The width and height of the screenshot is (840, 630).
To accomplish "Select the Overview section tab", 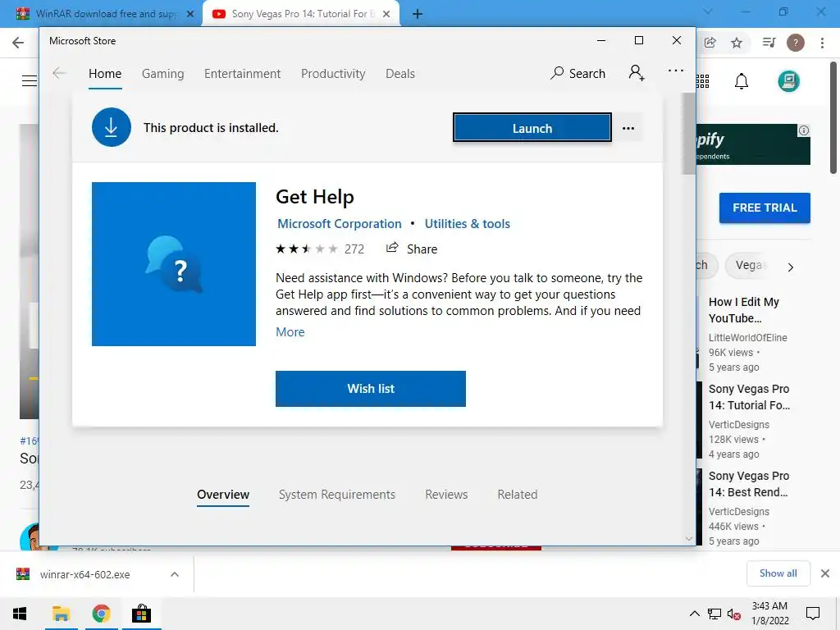I will point(223,495).
